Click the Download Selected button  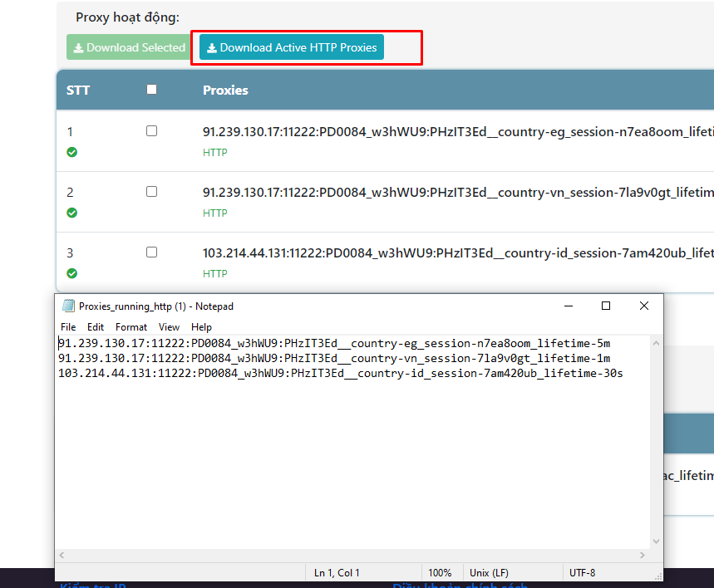[x=129, y=47]
